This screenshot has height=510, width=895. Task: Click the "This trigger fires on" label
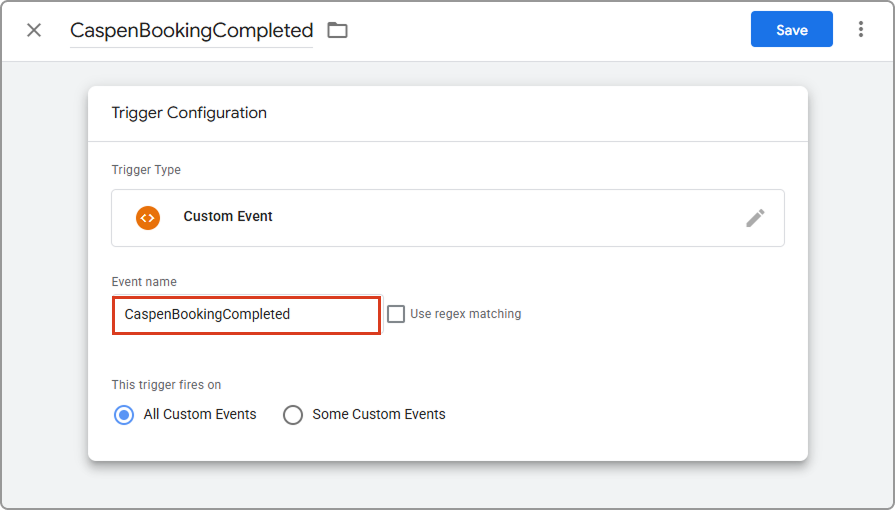click(x=166, y=384)
